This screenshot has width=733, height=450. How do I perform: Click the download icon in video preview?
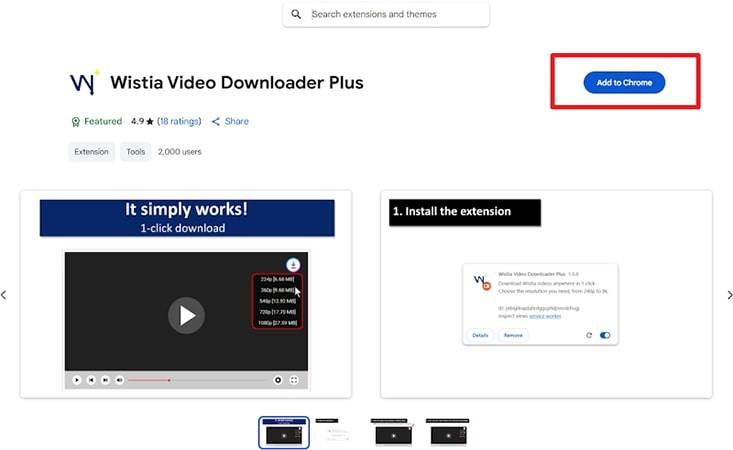(293, 265)
